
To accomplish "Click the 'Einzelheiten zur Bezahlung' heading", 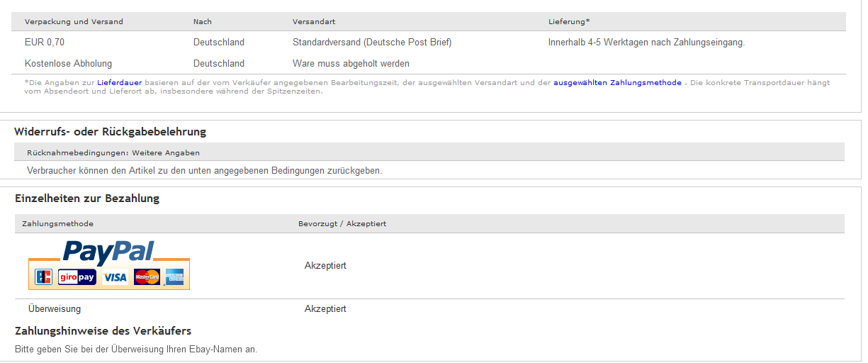I will click(87, 199).
